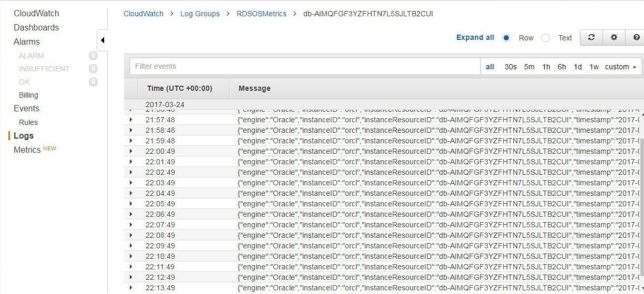The height and width of the screenshot is (294, 644).
Task: Go to CloudWatch breadcrumb link
Action: [x=144, y=14]
